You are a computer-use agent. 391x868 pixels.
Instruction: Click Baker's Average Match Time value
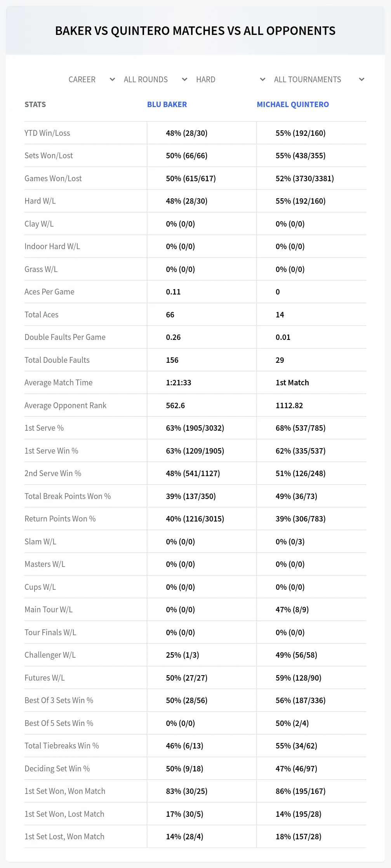[x=179, y=383]
